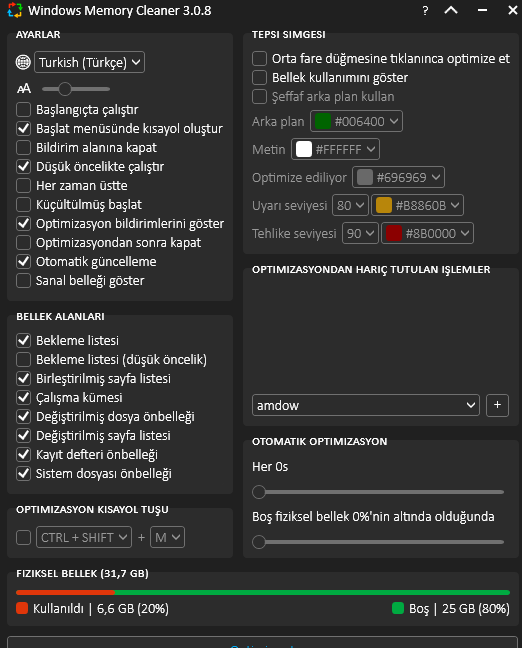Click the Her 0s interval slider handle
The width and height of the screenshot is (522, 648).
(x=259, y=492)
